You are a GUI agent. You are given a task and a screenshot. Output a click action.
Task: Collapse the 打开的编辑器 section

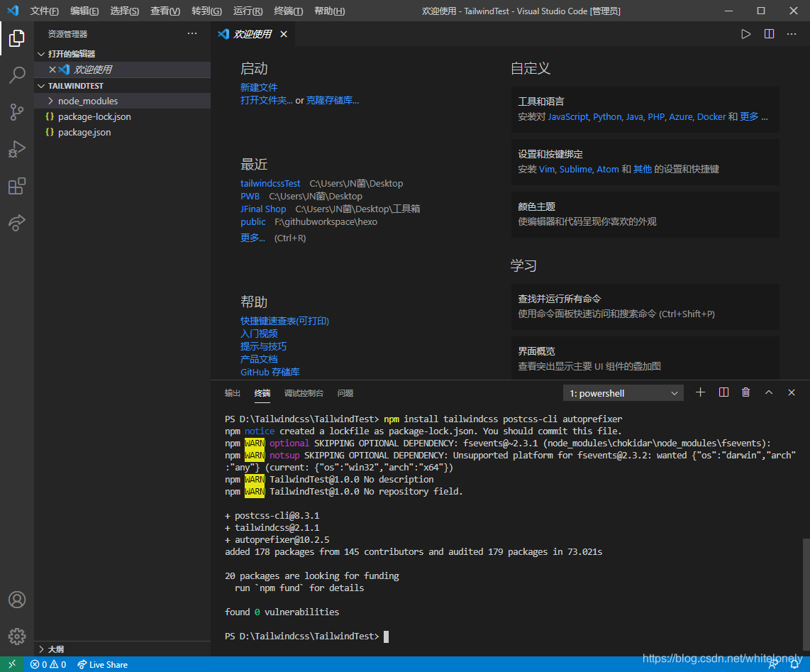(123, 54)
